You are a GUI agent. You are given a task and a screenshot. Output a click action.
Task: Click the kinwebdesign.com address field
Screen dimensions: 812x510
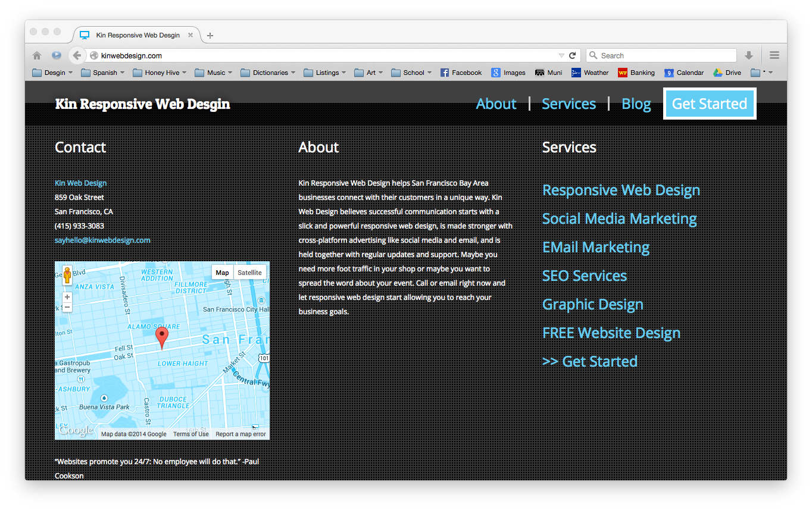324,55
